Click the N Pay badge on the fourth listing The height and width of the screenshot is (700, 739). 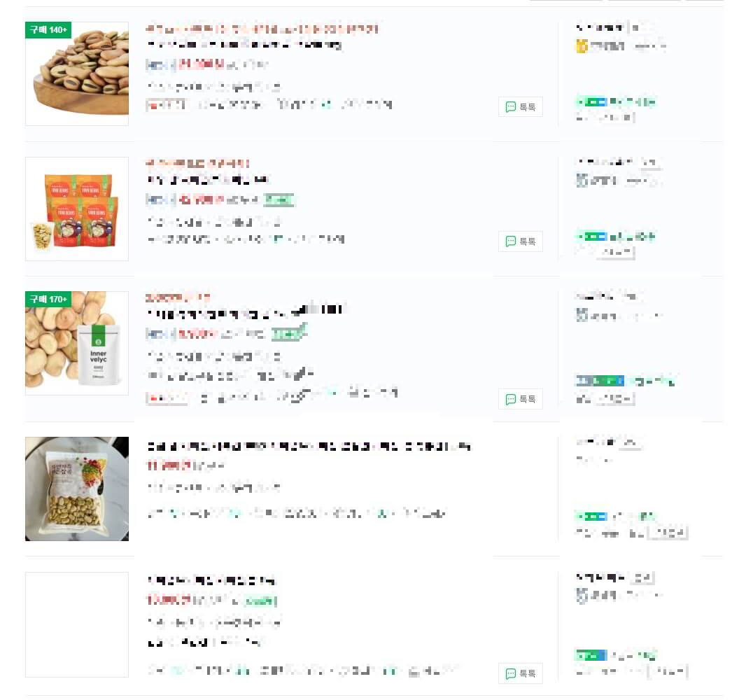coord(592,516)
